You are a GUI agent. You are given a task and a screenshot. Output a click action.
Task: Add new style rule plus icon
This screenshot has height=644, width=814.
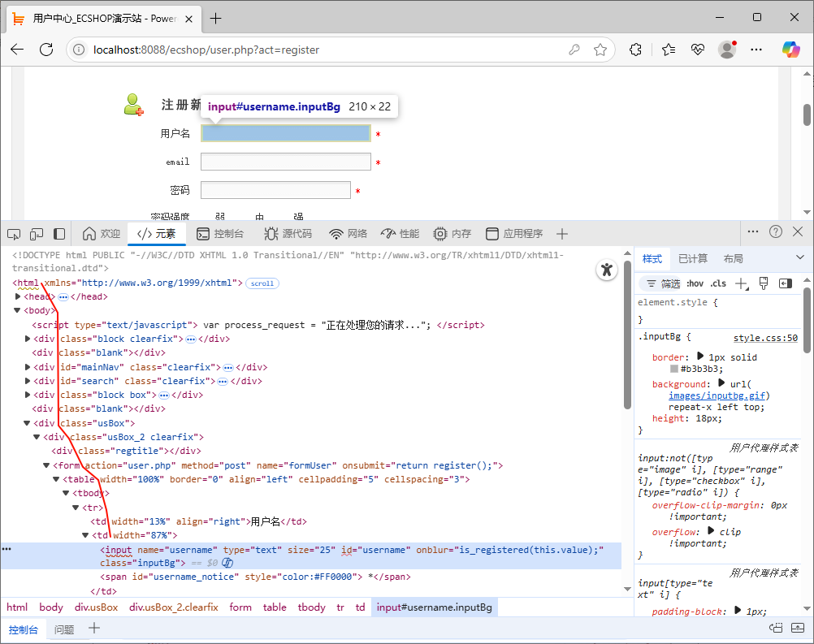tap(742, 283)
